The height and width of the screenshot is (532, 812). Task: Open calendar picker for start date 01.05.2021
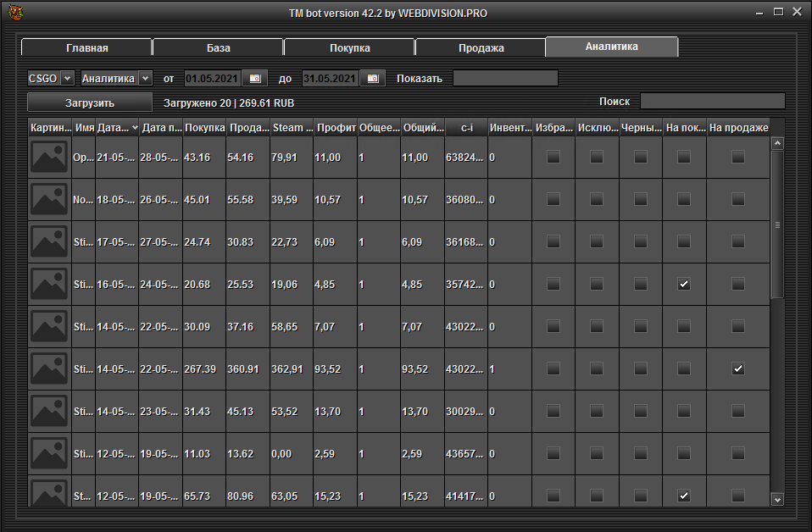click(x=254, y=79)
